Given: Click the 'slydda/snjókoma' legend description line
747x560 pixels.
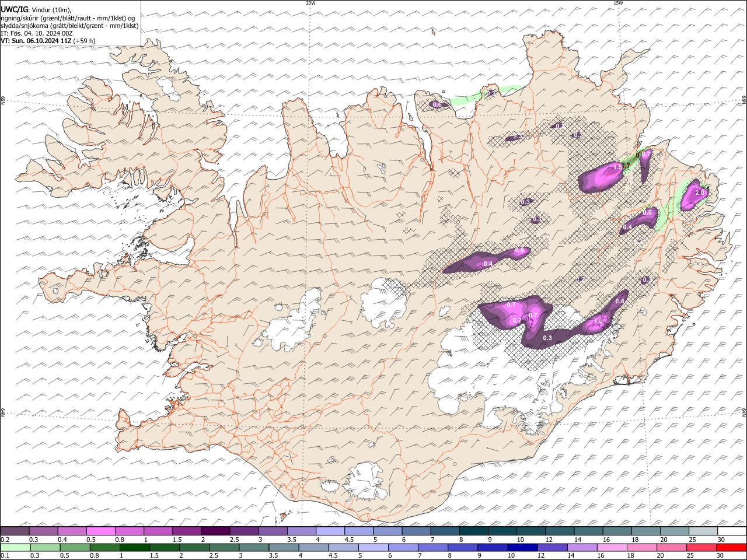Looking at the screenshot, I should point(70,26).
